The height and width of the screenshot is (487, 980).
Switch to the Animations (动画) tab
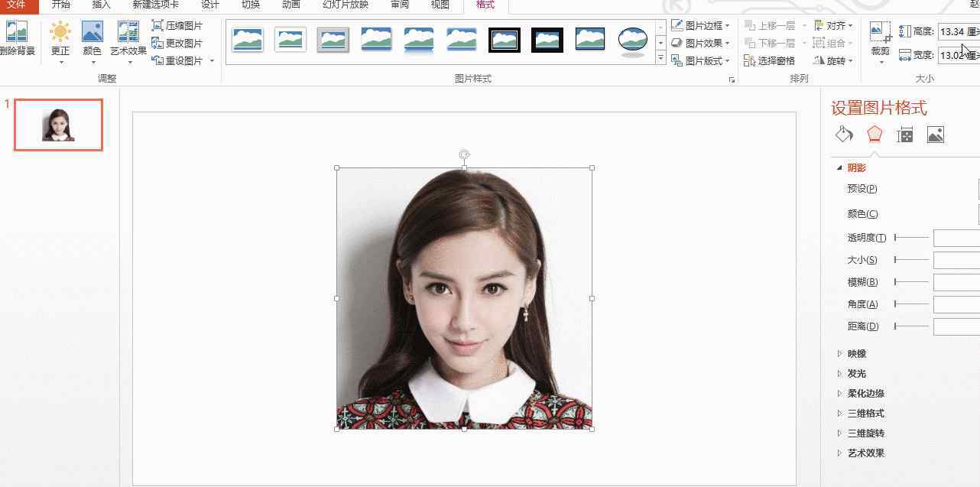[x=290, y=5]
